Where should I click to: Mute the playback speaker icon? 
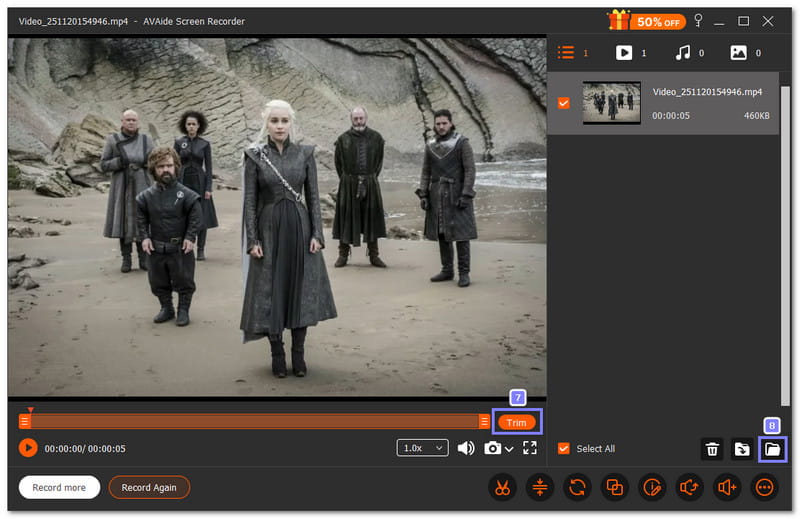(x=466, y=448)
